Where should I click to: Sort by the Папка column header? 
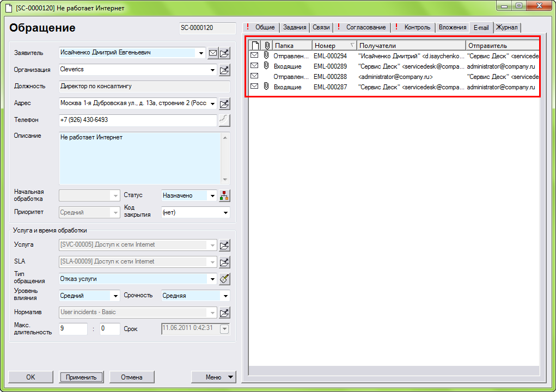point(292,45)
